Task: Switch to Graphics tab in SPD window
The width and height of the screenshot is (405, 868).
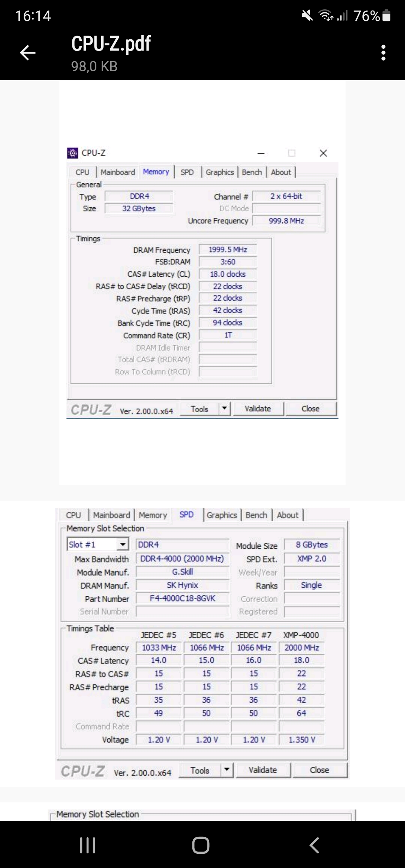Action: 222,515
